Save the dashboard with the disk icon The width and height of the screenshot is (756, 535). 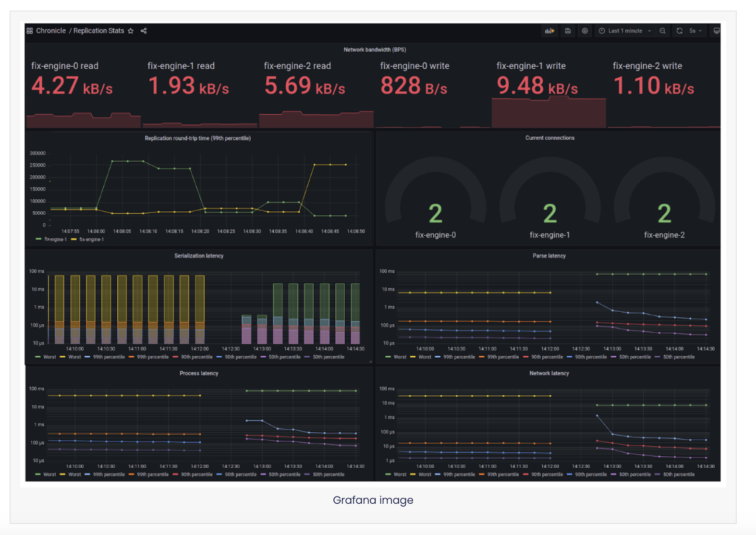(568, 31)
